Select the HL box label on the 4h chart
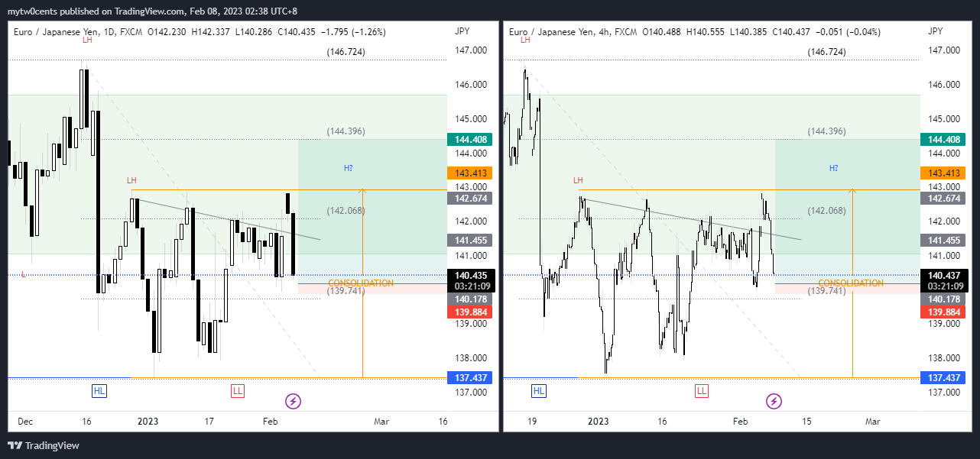 (x=539, y=390)
